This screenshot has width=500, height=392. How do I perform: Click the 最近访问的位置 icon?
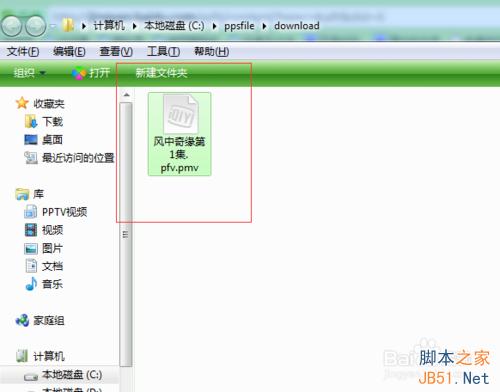pyautogui.click(x=31, y=157)
